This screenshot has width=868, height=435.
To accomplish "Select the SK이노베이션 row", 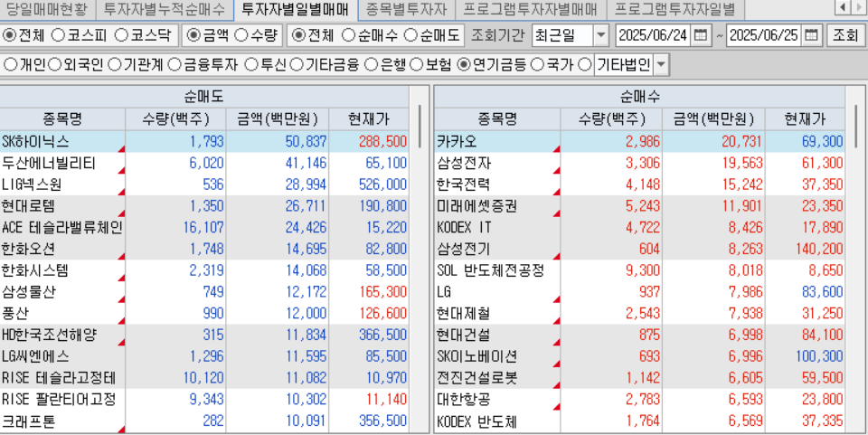I will pos(640,357).
